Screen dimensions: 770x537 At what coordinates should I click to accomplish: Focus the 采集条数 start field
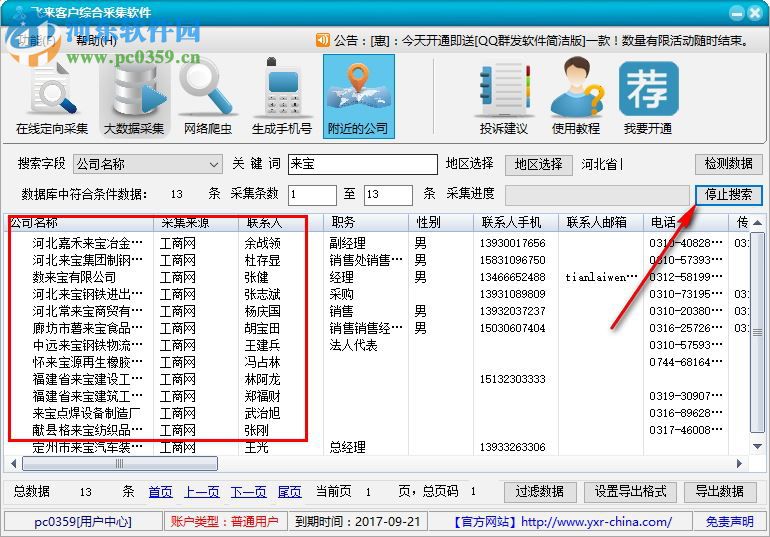312,195
